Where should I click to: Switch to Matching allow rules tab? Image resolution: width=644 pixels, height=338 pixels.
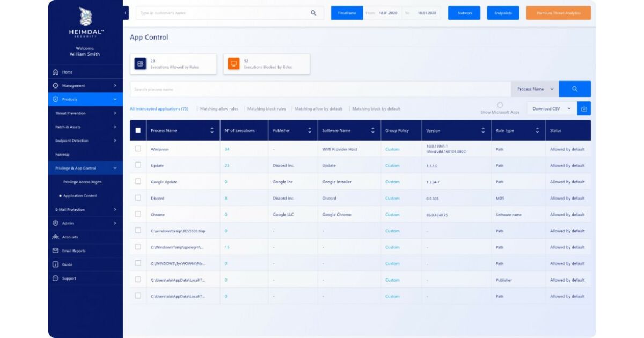pyautogui.click(x=219, y=109)
